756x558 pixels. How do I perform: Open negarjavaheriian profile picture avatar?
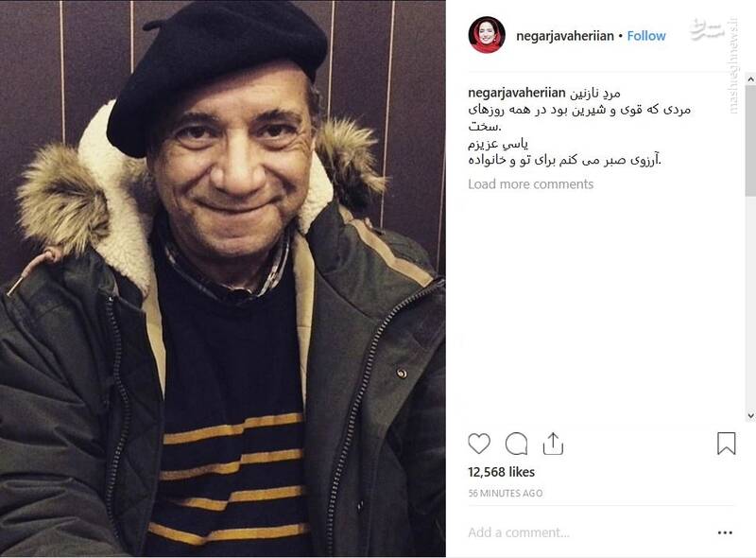click(487, 35)
